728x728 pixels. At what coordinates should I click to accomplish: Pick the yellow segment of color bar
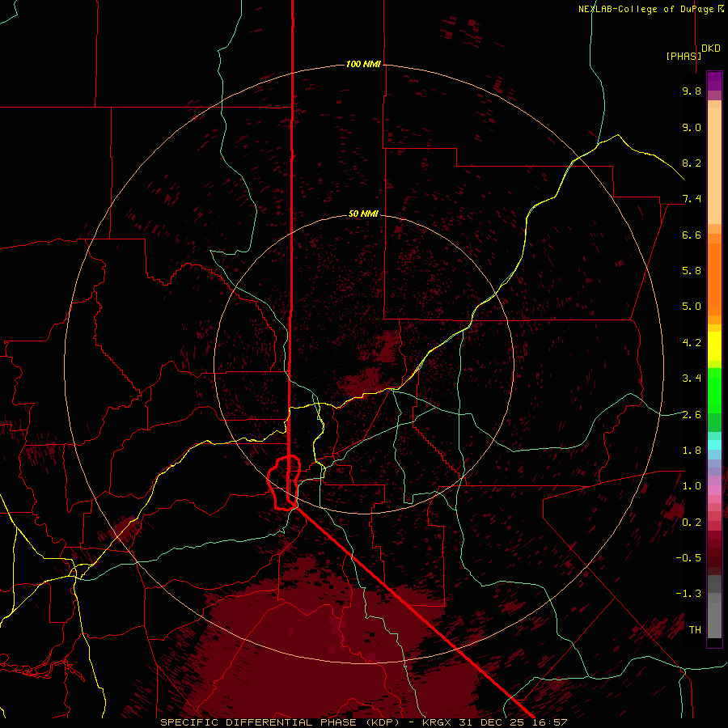[714, 346]
